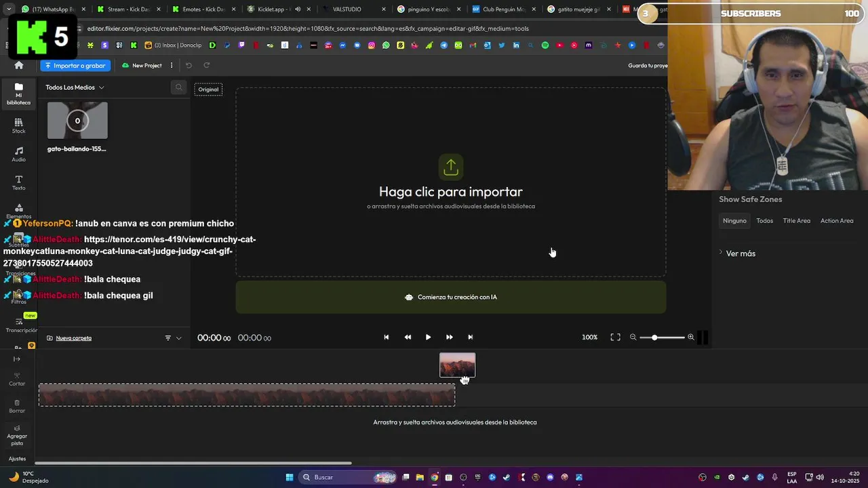Rewind the playback

tap(408, 337)
